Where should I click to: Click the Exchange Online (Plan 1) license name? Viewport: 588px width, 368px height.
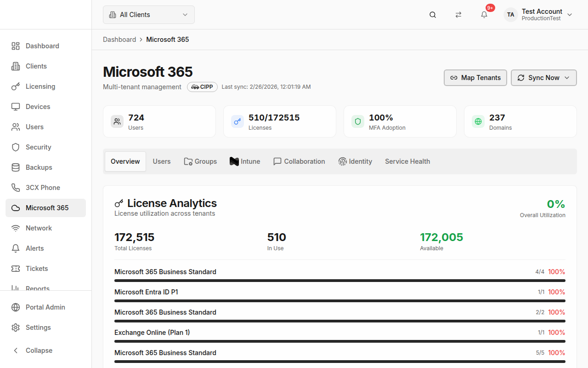click(152, 333)
